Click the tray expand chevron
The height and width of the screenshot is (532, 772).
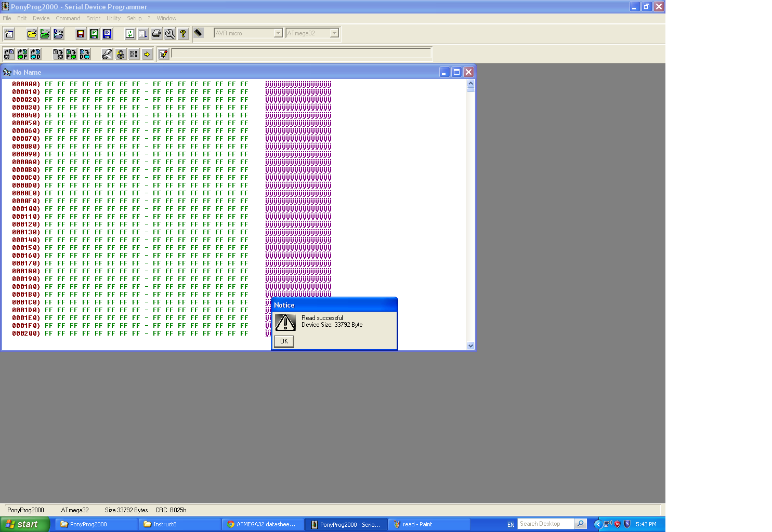(598, 524)
